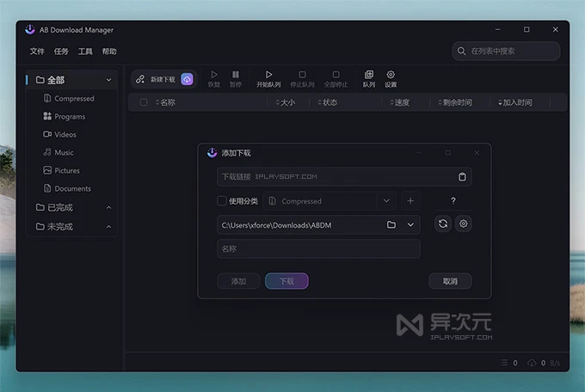Open the 工具 menu
Screen dimensions: 585x392
point(85,52)
